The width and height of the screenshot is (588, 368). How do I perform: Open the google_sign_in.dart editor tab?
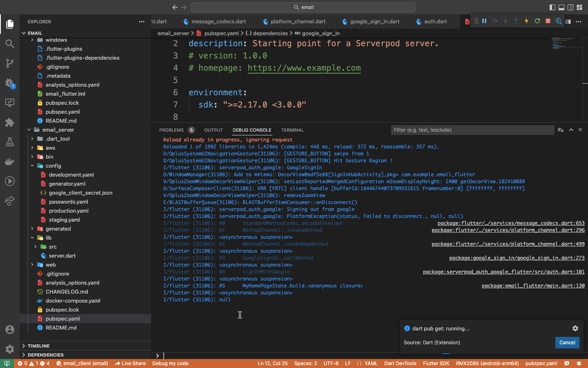click(x=374, y=21)
